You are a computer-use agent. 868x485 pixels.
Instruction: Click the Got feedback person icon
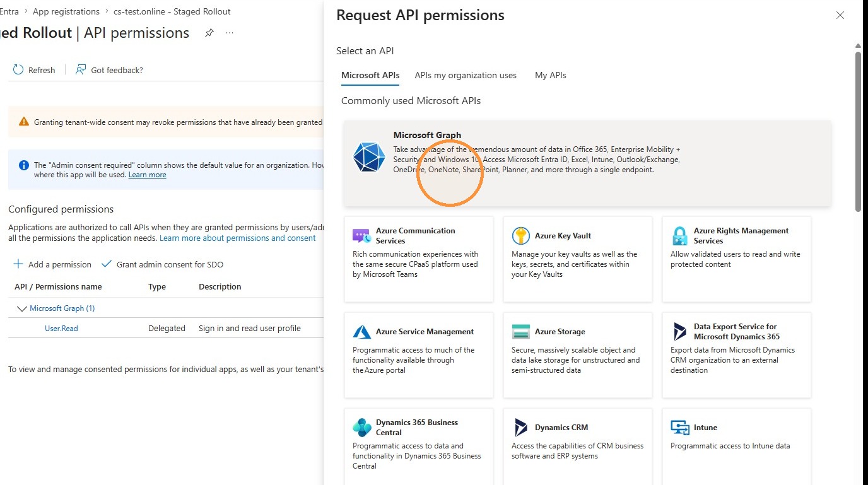[80, 69]
